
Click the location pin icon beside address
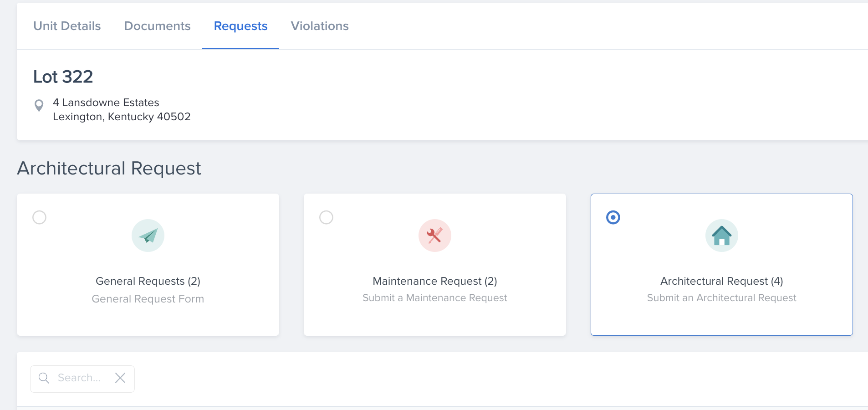[x=39, y=105]
